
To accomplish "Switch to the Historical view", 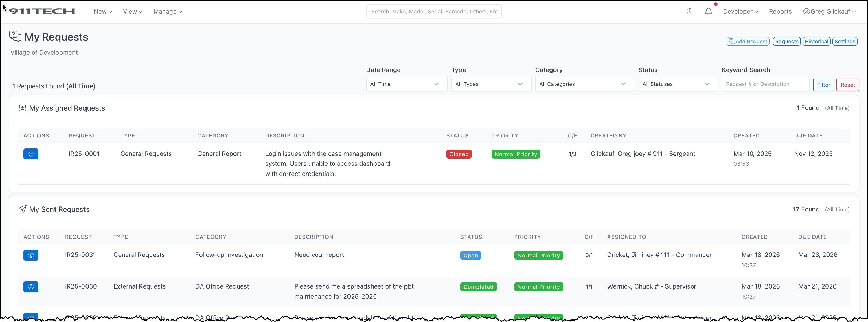I will [816, 41].
